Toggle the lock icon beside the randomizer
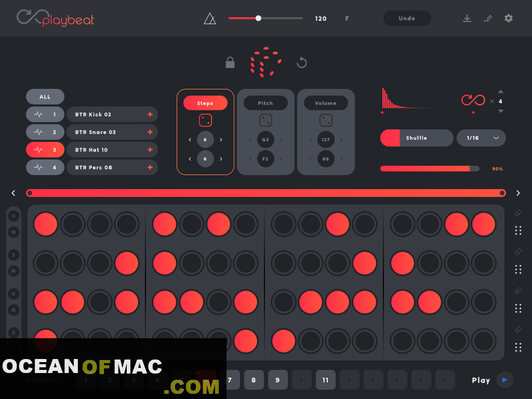 click(x=230, y=62)
